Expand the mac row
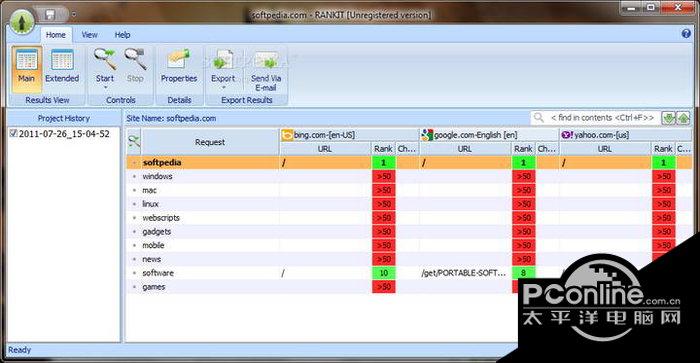Viewport: 700px width, 363px height. coord(134,191)
